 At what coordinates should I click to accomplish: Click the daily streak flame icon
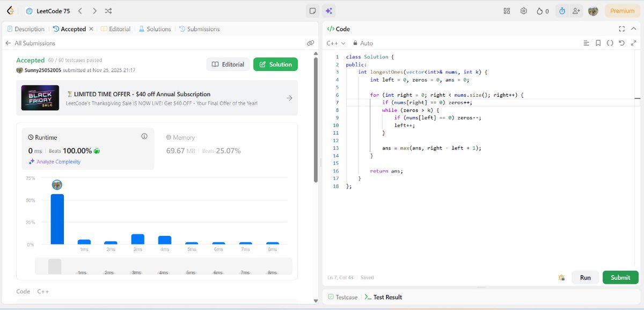coord(539,11)
